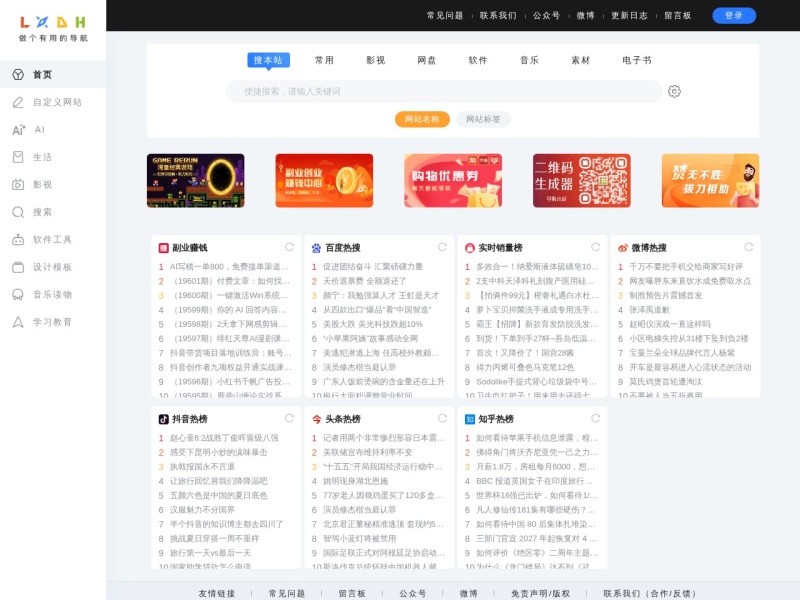Select 网站标签 search mode
This screenshot has width=800, height=600.
click(483, 119)
